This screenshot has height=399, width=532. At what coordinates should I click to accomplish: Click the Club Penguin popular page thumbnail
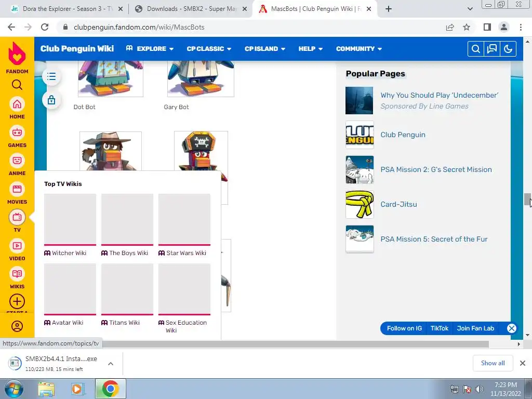pos(360,135)
